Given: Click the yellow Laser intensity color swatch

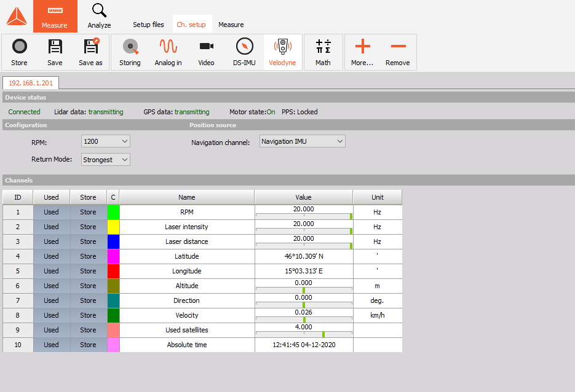Looking at the screenshot, I should click(113, 227).
